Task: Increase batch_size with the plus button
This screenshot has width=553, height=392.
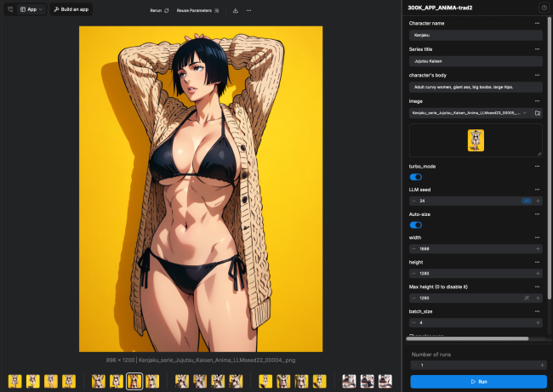Action: click(x=538, y=323)
